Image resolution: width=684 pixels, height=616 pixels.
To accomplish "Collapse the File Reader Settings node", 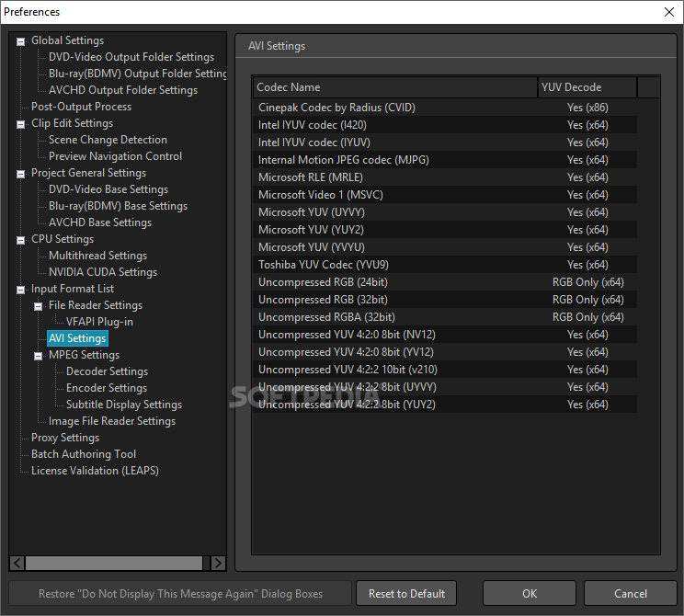I will click(38, 307).
